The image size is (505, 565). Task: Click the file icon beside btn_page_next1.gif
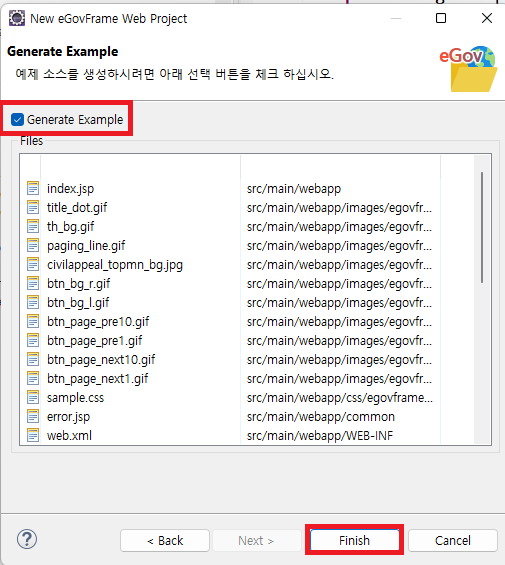tap(33, 379)
